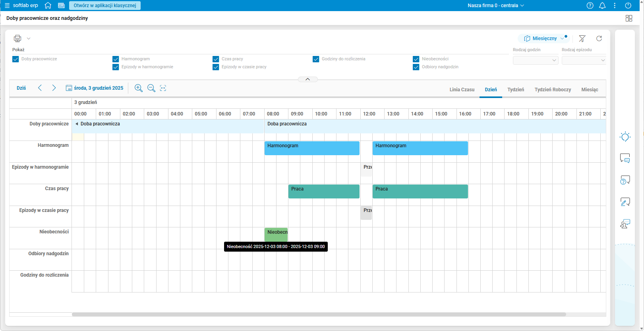Open the date picker calendar icon
Viewport: 644px width, 331px height.
[x=69, y=88]
